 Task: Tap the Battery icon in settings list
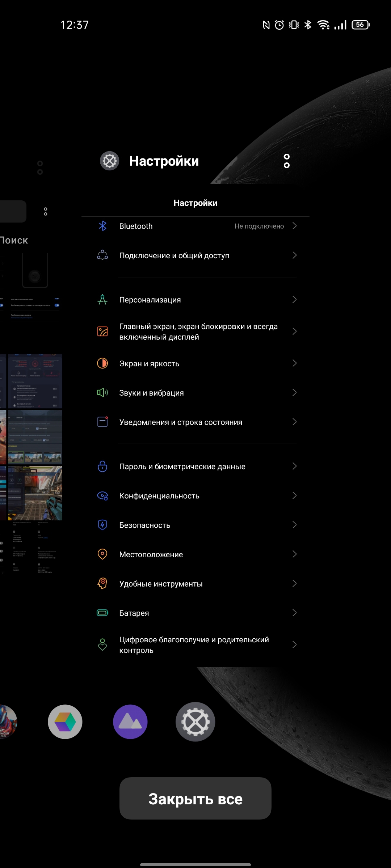pos(102,613)
